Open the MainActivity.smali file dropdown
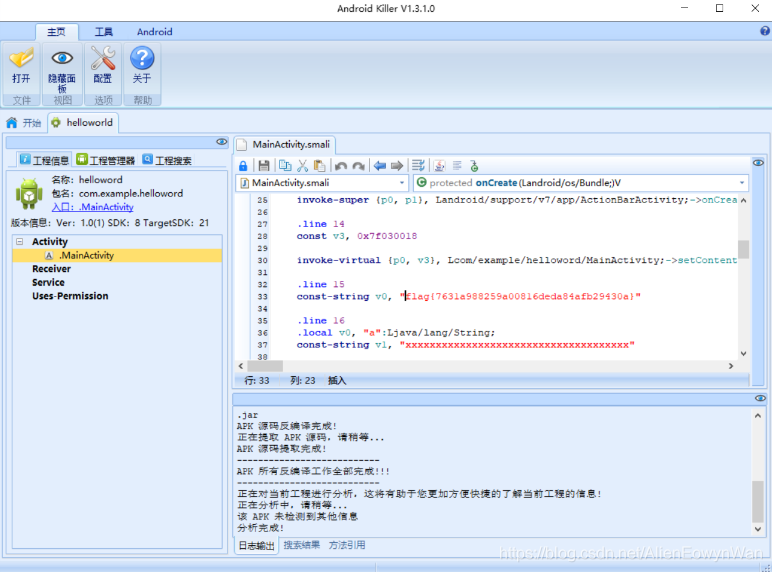The height and width of the screenshot is (572, 772). pos(402,183)
